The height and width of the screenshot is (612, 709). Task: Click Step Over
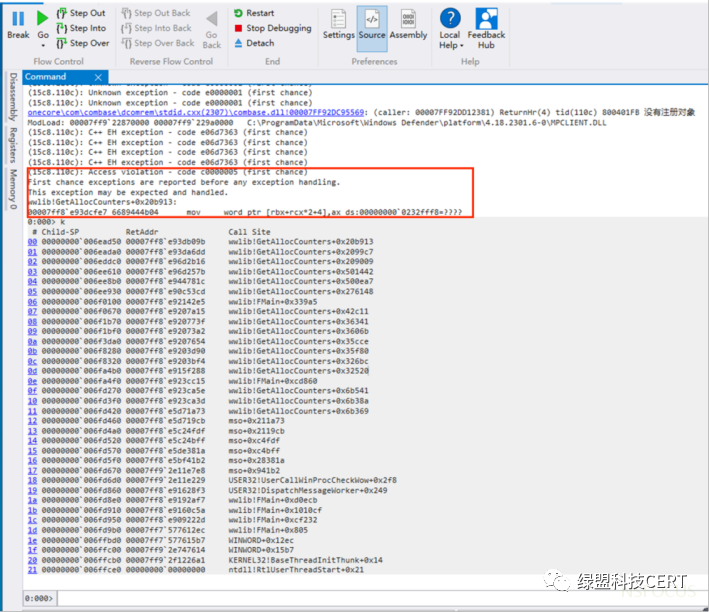[x=83, y=43]
